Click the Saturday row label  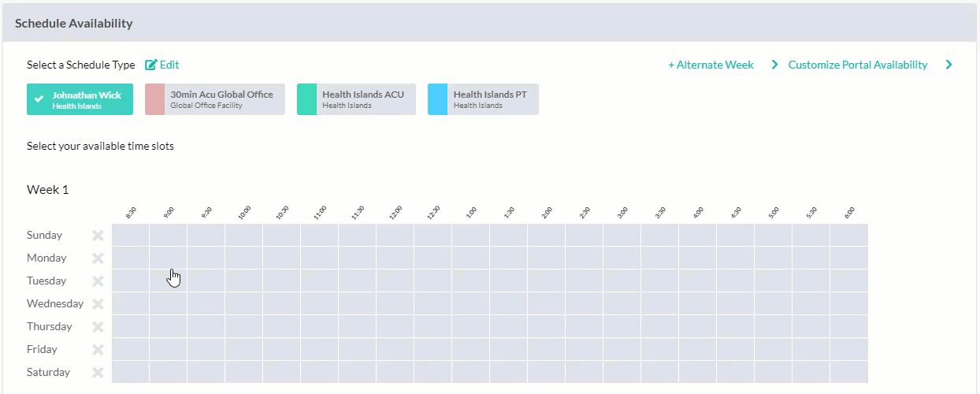(48, 372)
